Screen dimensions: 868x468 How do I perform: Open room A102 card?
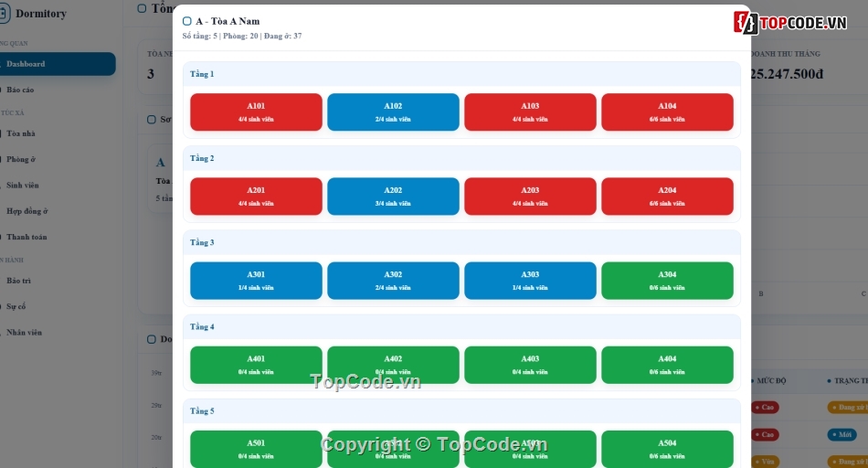pos(393,112)
